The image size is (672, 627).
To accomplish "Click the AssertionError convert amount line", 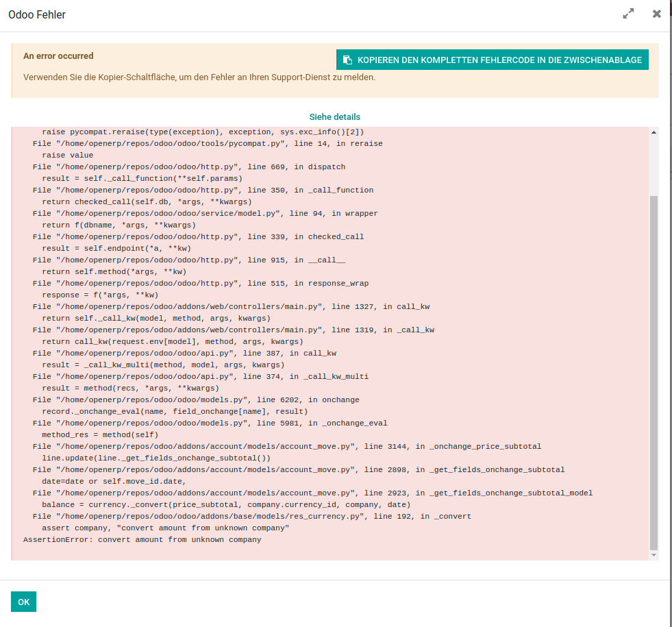I will tap(142, 540).
